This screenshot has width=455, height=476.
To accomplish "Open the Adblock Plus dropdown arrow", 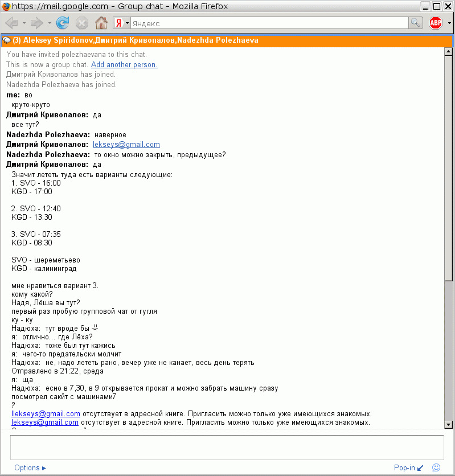I will coord(449,23).
